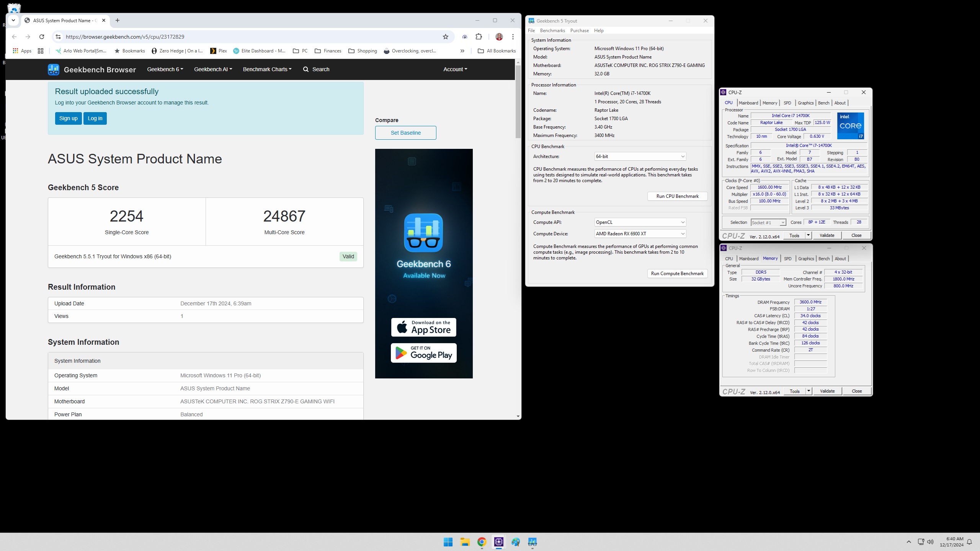Click the taskbar clock and date

(951, 542)
